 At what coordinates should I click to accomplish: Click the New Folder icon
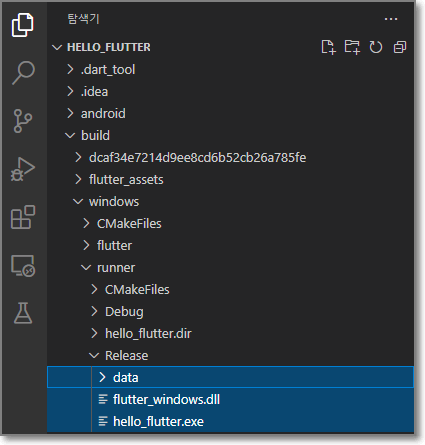pos(352,47)
